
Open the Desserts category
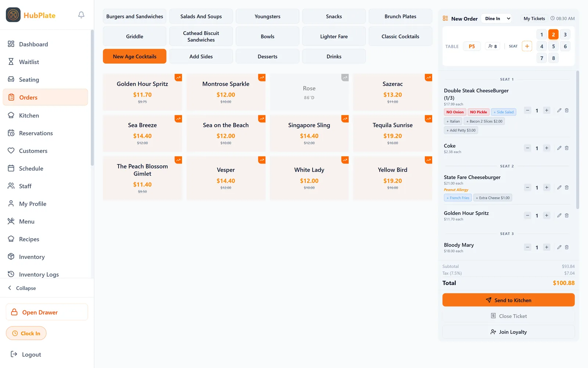pos(268,56)
